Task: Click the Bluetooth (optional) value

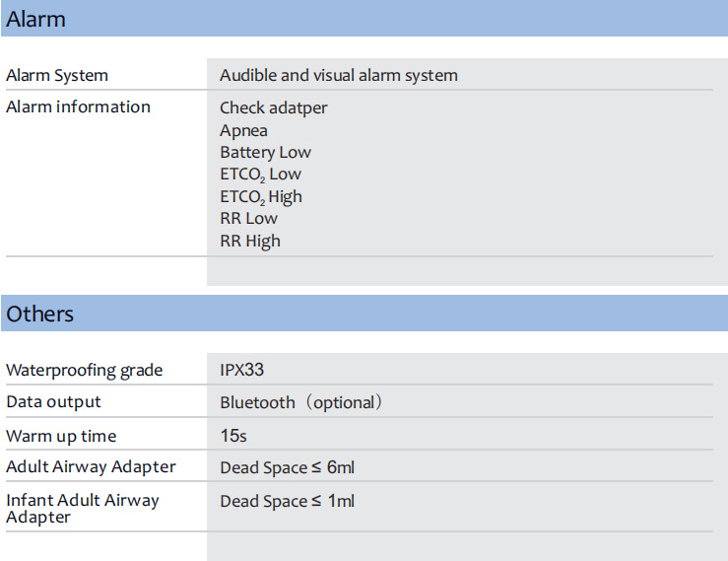Action: pyautogui.click(x=301, y=402)
